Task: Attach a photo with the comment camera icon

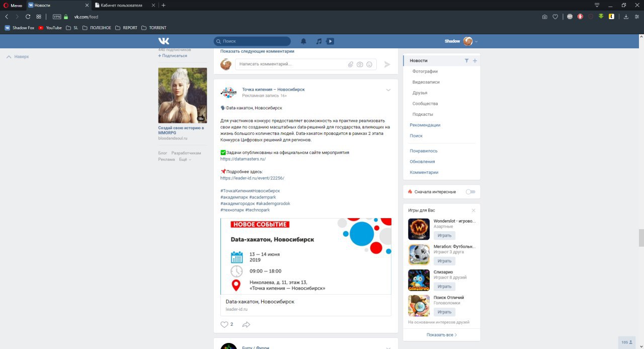Action: [x=360, y=64]
